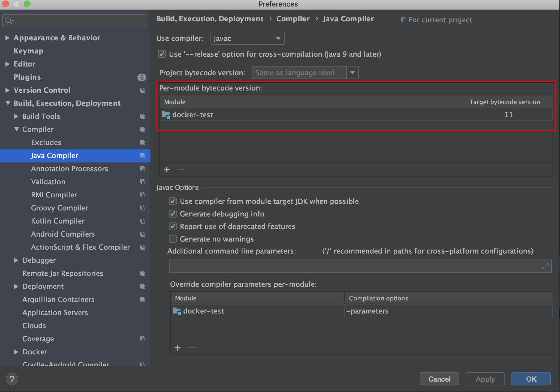The image size is (560, 392).
Task: Click plus icon under per-module bytecode table
Action: point(167,170)
